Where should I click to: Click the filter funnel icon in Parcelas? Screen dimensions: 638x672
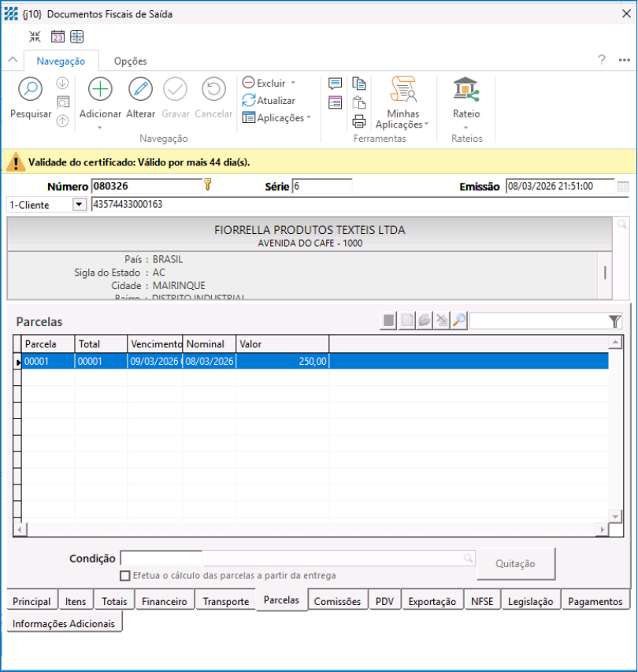614,321
